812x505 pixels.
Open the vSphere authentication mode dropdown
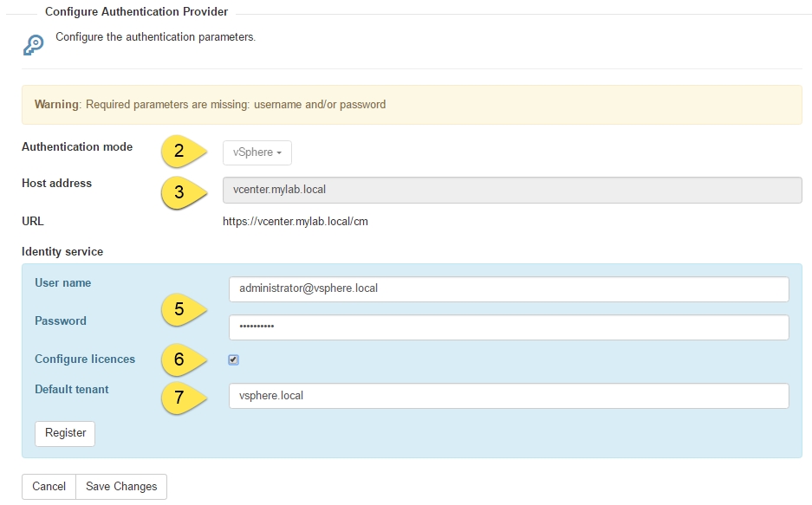click(257, 152)
